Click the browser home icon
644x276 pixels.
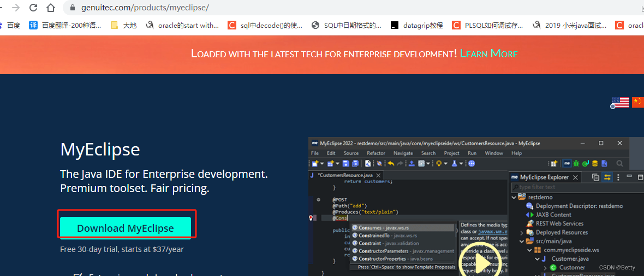51,8
